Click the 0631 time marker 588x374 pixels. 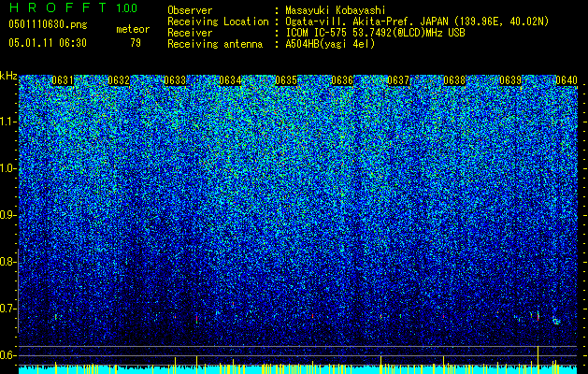click(63, 80)
